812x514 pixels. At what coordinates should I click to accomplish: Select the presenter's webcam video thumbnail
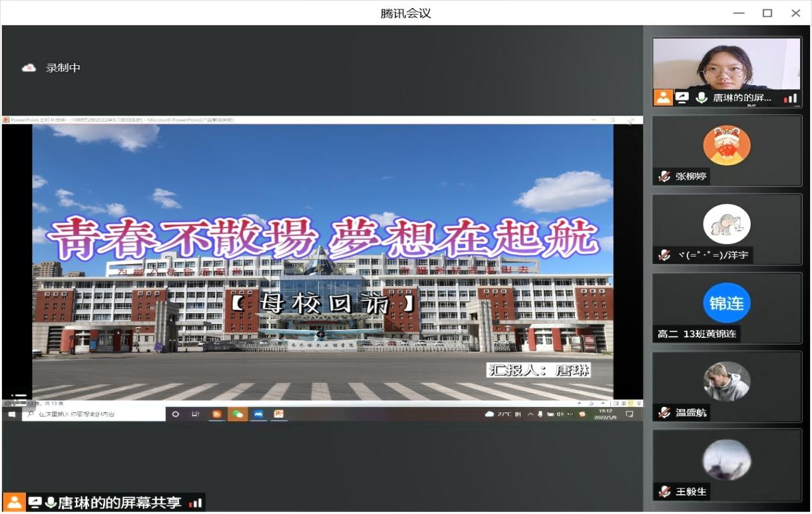click(x=727, y=65)
